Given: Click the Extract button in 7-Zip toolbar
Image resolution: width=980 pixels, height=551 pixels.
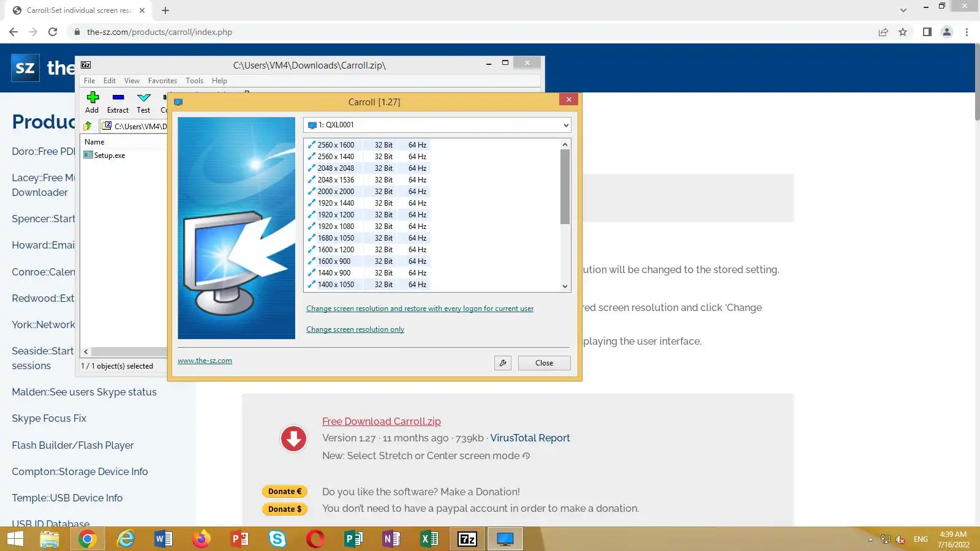Looking at the screenshot, I should point(118,103).
